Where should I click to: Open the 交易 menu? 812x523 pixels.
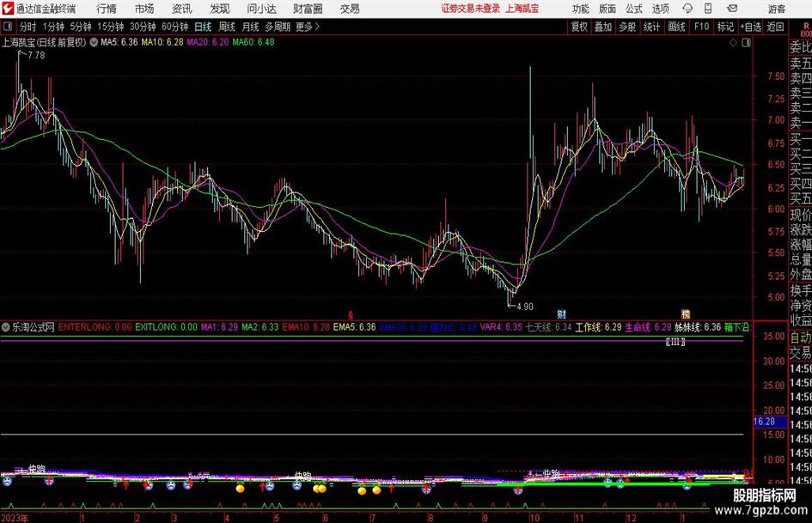click(x=350, y=9)
